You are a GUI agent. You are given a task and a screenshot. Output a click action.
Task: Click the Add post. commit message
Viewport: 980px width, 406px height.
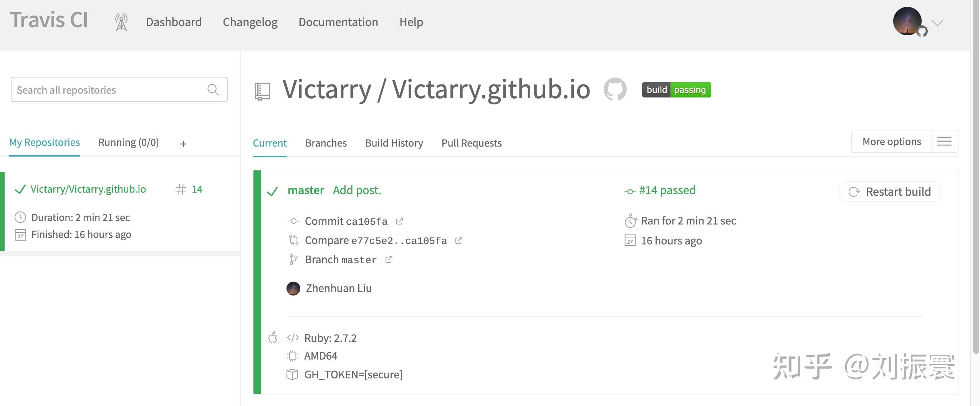[357, 190]
